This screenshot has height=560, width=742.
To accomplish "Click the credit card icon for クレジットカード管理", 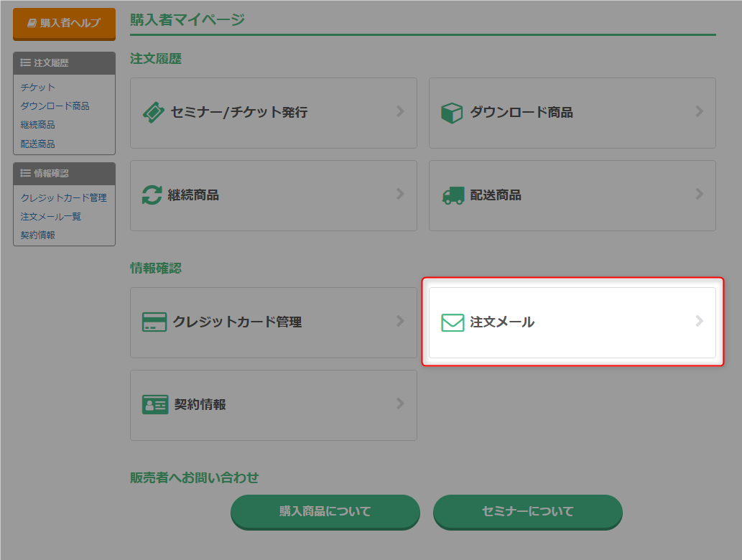I will [x=154, y=322].
